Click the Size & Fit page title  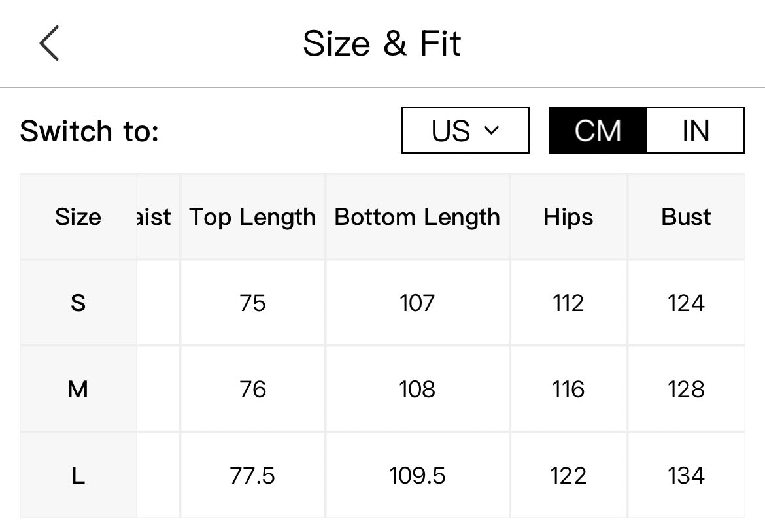point(382,43)
